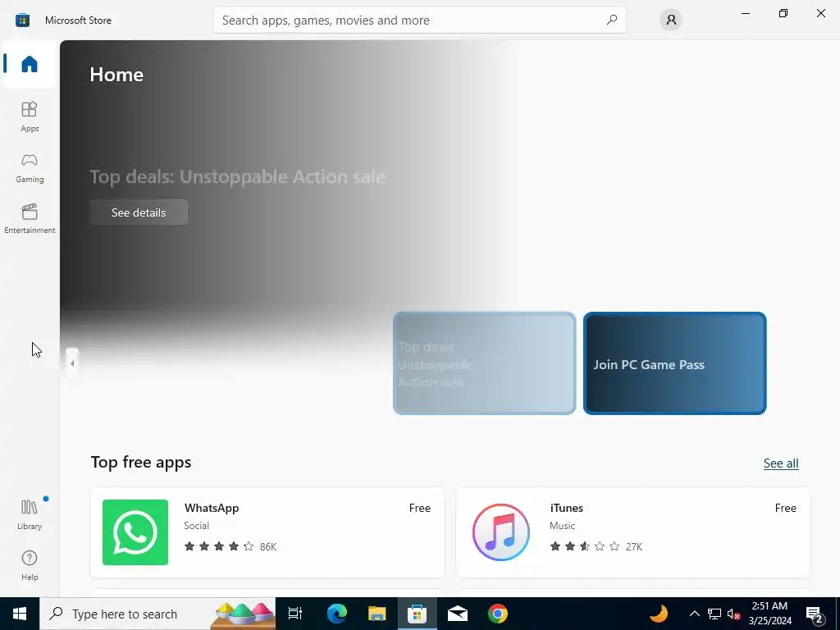This screenshot has height=630, width=840.
Task: Open the network status tray icon
Action: [714, 614]
